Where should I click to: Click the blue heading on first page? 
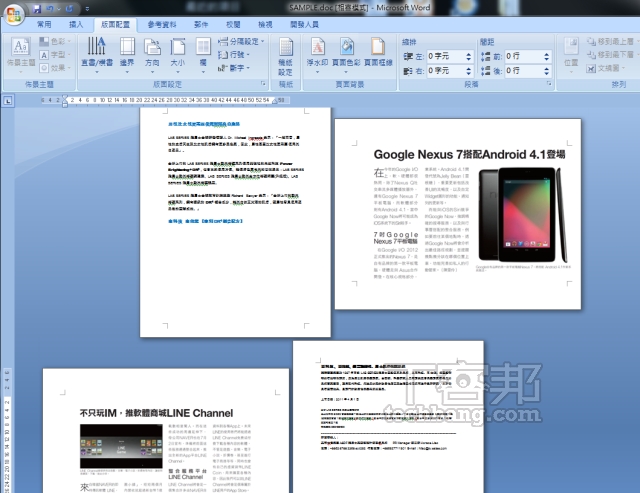click(204, 124)
